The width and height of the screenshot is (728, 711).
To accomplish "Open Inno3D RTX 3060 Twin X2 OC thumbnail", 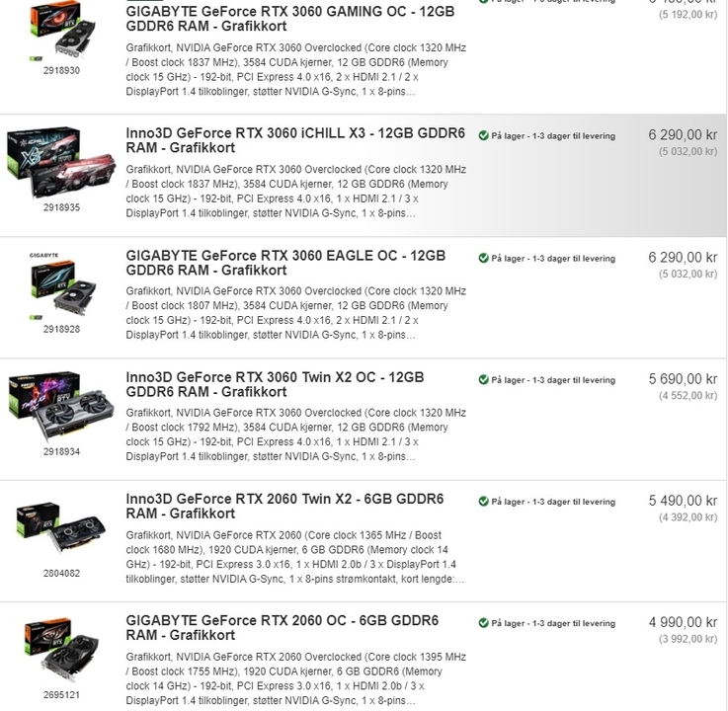I will pyautogui.click(x=61, y=406).
